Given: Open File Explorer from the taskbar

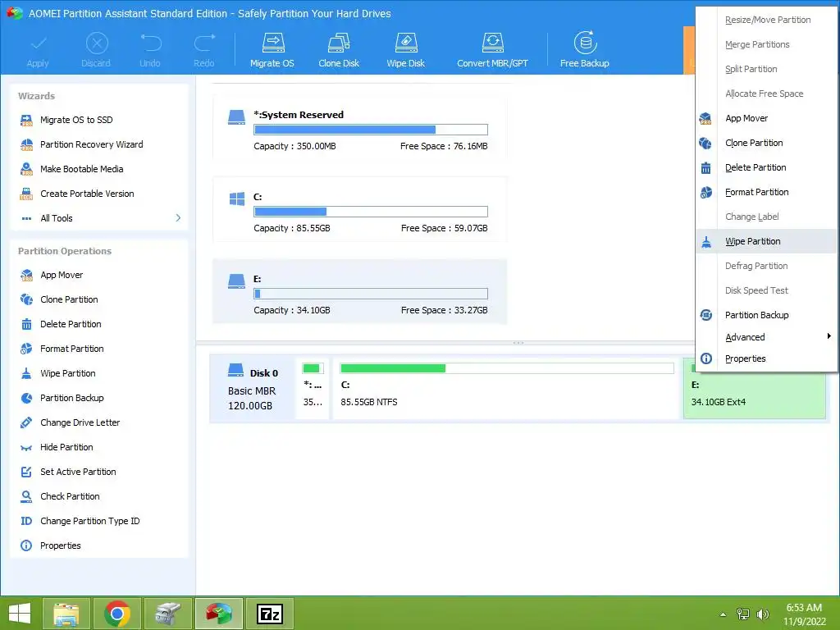Looking at the screenshot, I should [x=66, y=614].
